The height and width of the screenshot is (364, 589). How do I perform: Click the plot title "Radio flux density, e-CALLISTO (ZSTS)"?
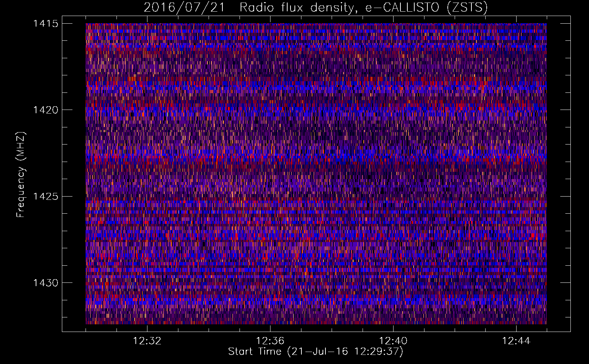[x=363, y=8]
